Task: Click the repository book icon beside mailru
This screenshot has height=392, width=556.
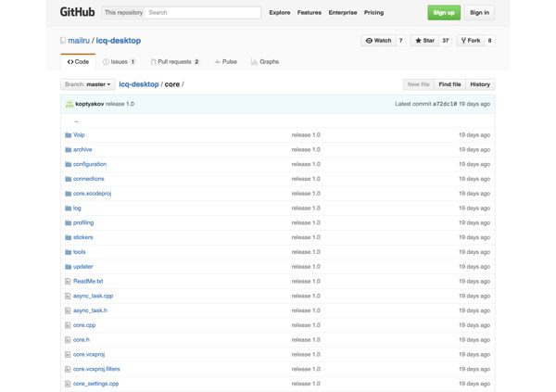Action: 63,41
